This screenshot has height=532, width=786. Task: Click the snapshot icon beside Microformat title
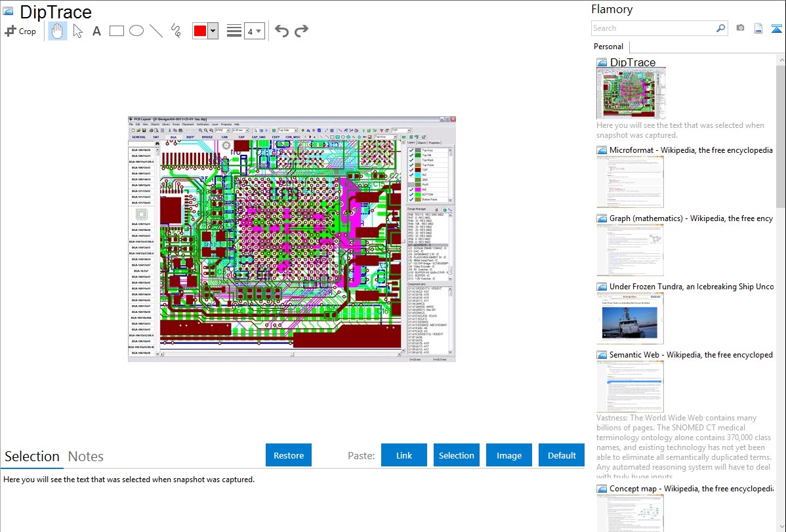click(602, 150)
